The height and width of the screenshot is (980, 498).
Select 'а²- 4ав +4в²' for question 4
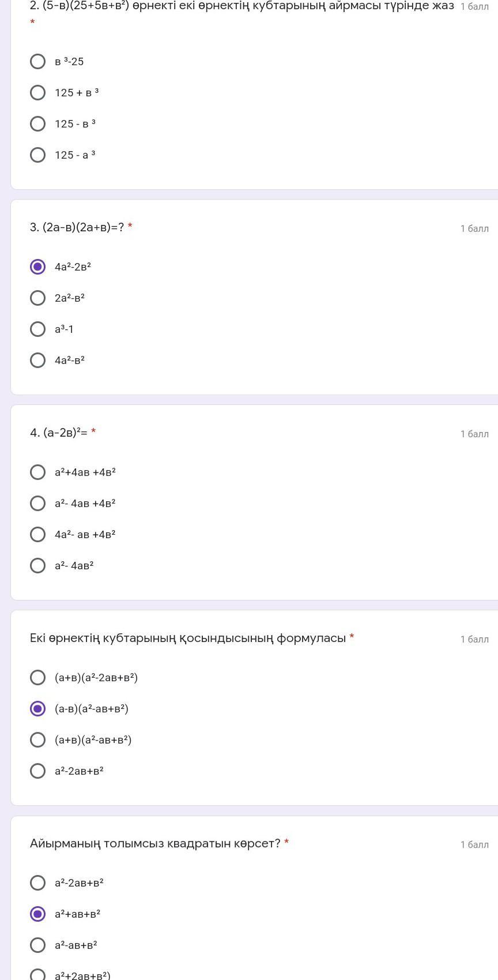coord(37,504)
